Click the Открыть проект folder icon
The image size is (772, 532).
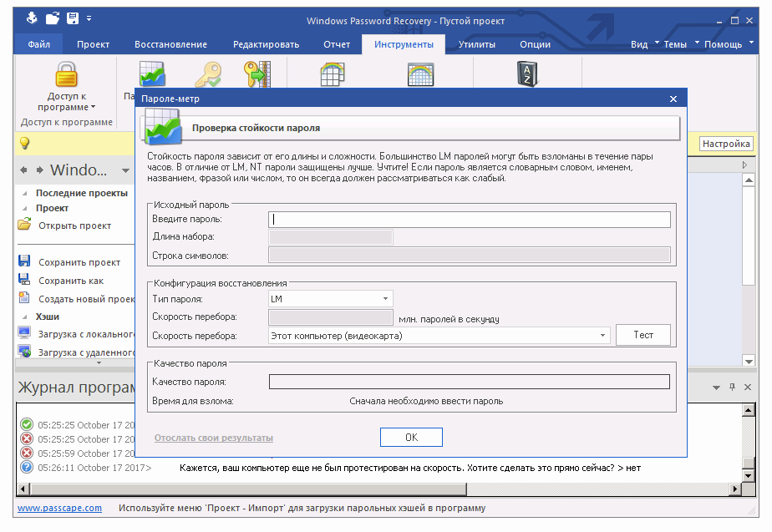pyautogui.click(x=23, y=225)
